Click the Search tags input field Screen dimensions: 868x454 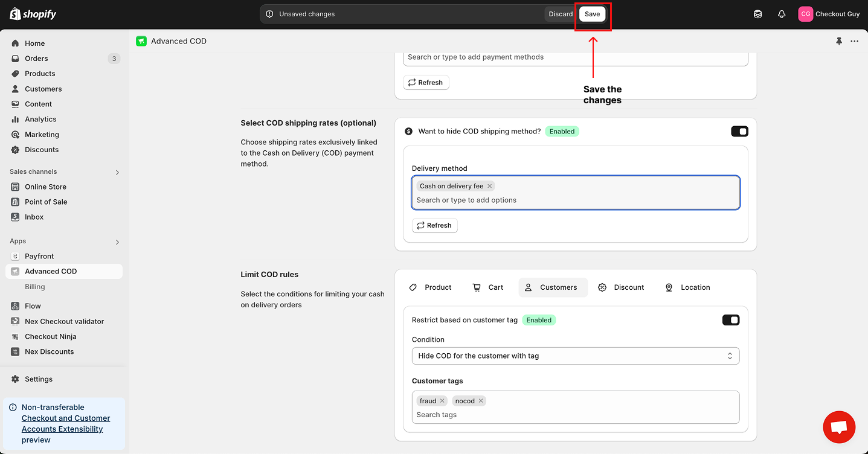tap(574, 415)
